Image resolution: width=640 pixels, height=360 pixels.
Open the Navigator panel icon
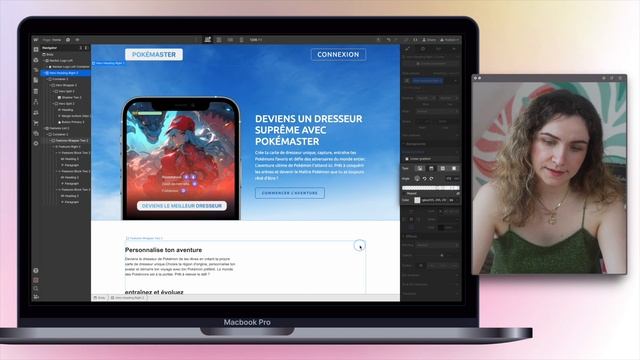(36, 70)
